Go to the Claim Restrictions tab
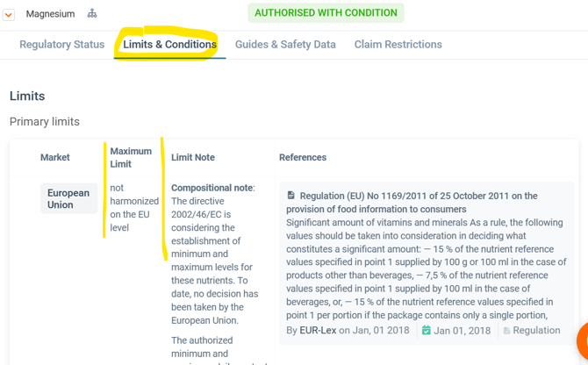 tap(398, 45)
